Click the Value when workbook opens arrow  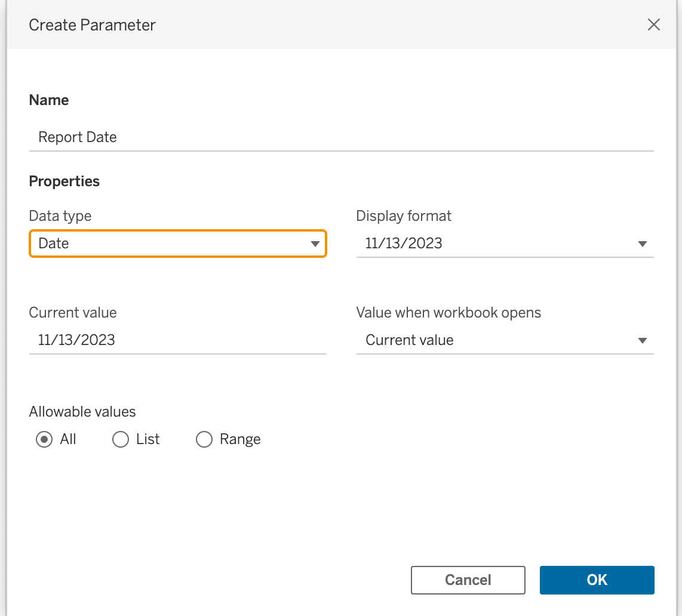[643, 340]
